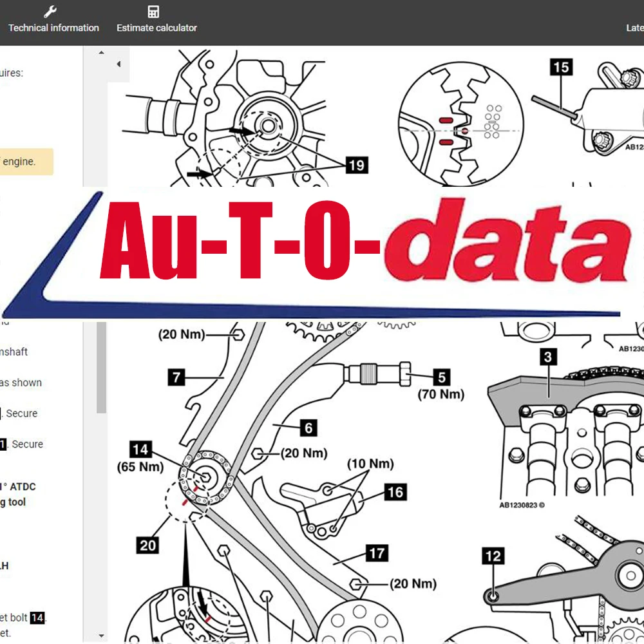Click the 'Late' item in top bar
The width and height of the screenshot is (644, 644).
[x=634, y=28]
